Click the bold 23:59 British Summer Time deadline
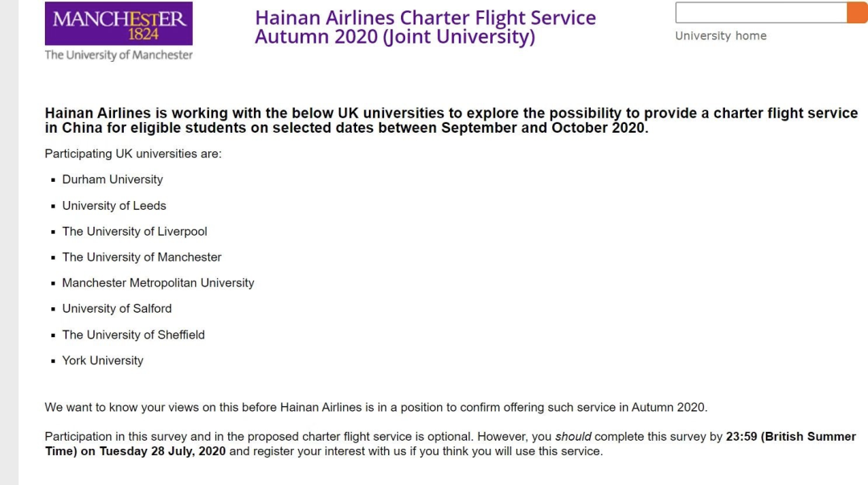This screenshot has width=868, height=485. click(450, 444)
